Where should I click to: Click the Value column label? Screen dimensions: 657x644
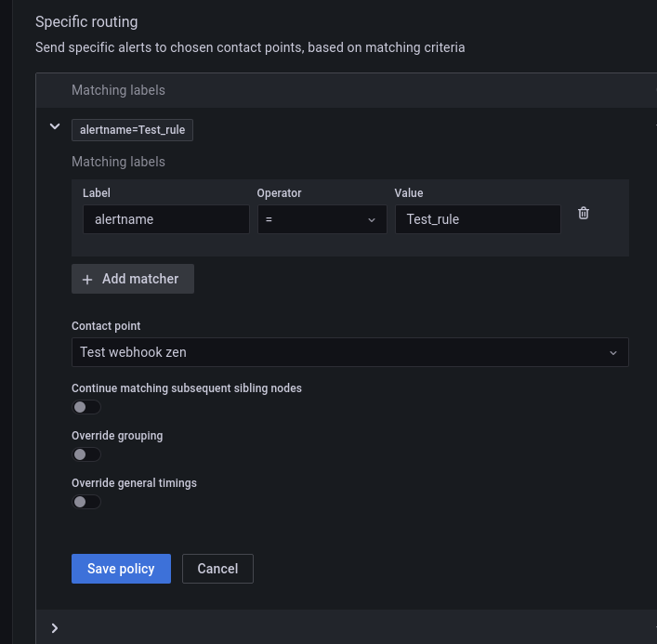coord(409,193)
